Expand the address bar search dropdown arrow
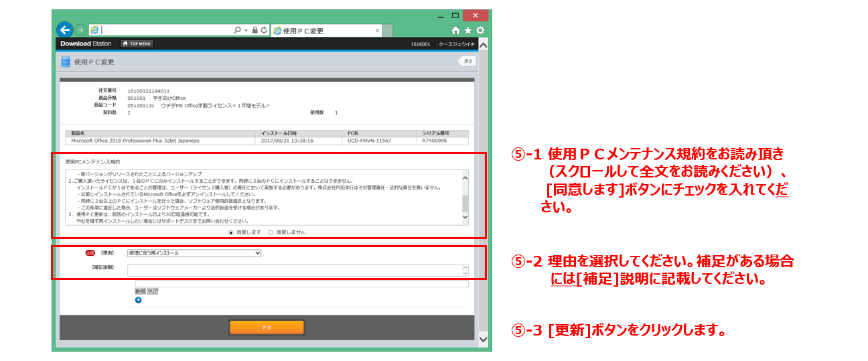This screenshot has height=361, width=868. point(246,30)
